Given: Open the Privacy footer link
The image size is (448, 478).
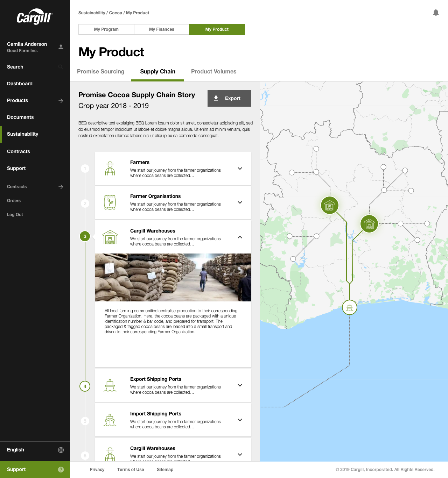Looking at the screenshot, I should (x=97, y=470).
